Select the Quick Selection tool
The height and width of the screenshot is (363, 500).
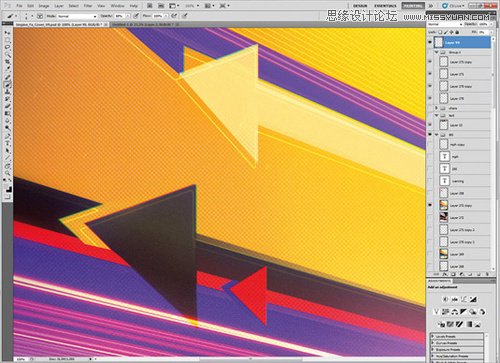click(8, 55)
